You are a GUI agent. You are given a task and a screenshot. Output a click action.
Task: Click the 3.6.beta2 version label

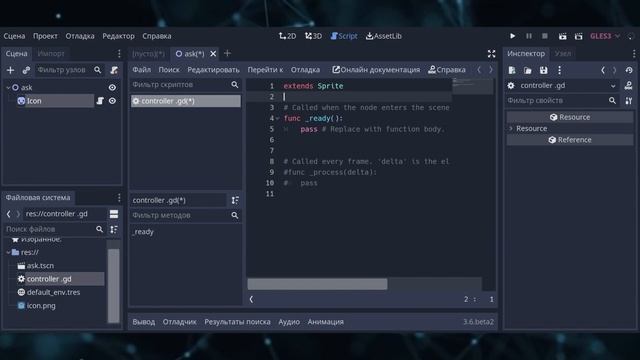[478, 322]
